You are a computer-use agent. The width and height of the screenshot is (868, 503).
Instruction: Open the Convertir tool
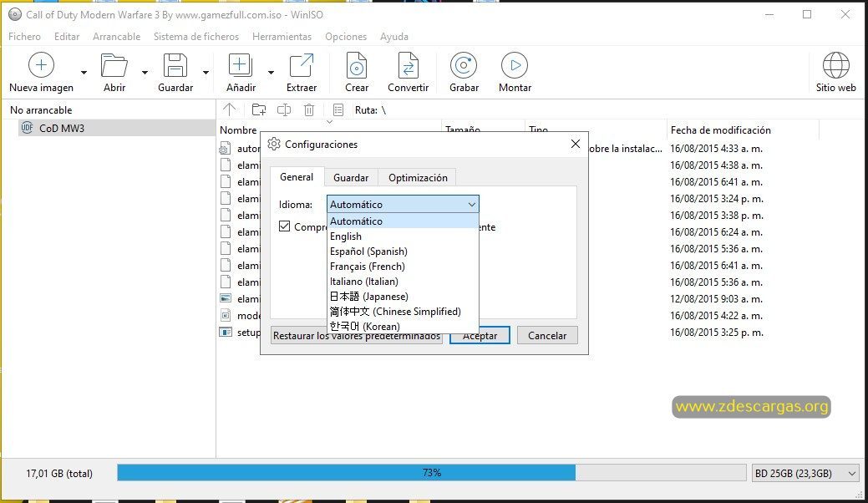point(408,65)
